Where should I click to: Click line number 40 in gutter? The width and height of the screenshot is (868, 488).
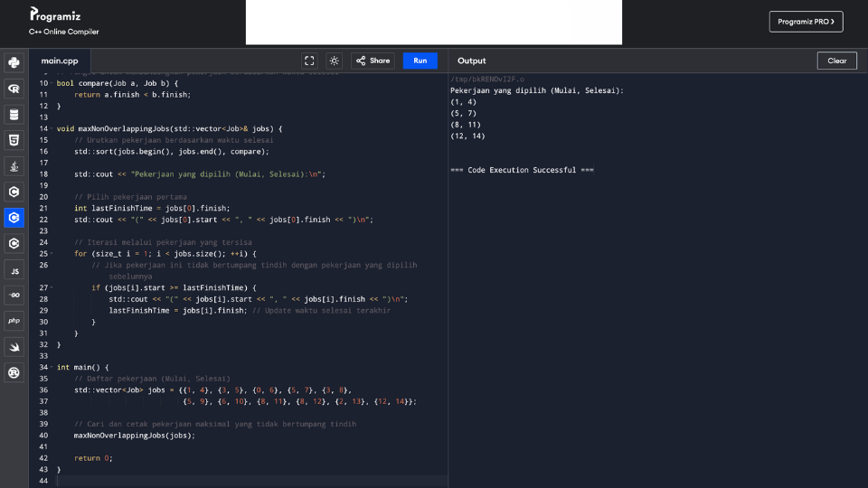[43, 436]
